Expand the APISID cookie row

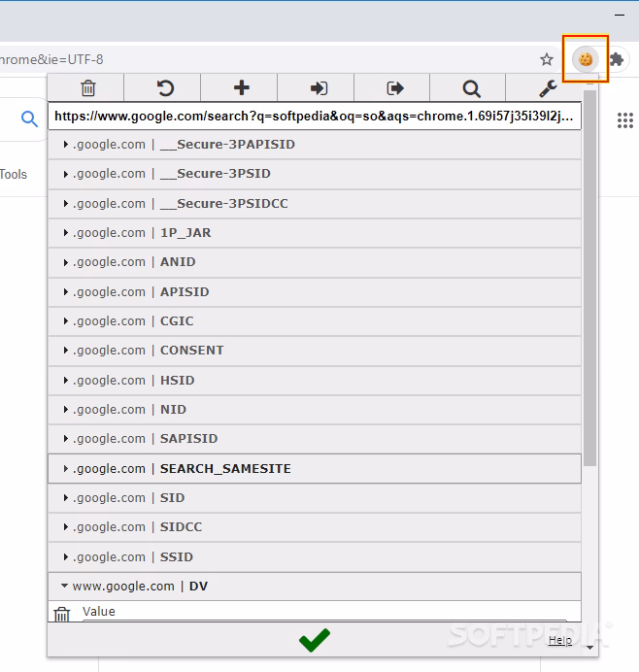[315, 292]
